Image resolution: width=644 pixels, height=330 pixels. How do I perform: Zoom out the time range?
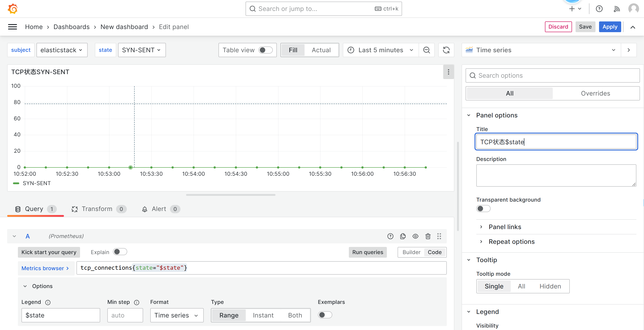(426, 50)
